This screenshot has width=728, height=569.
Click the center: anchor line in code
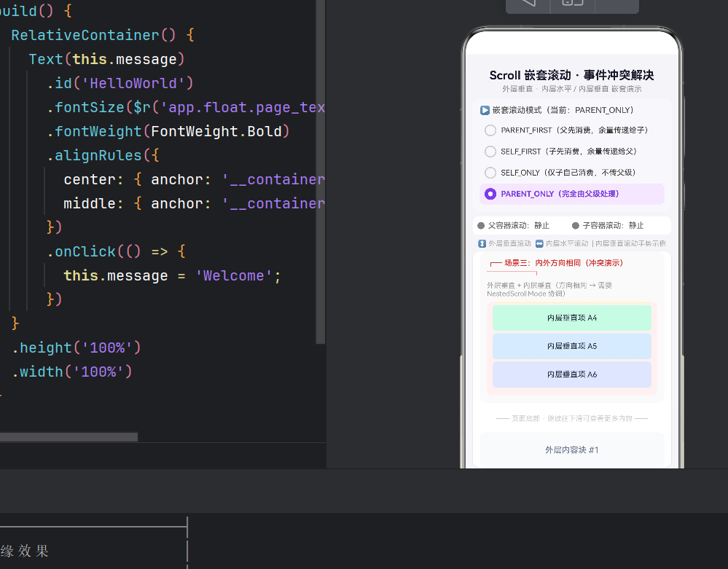(x=194, y=180)
